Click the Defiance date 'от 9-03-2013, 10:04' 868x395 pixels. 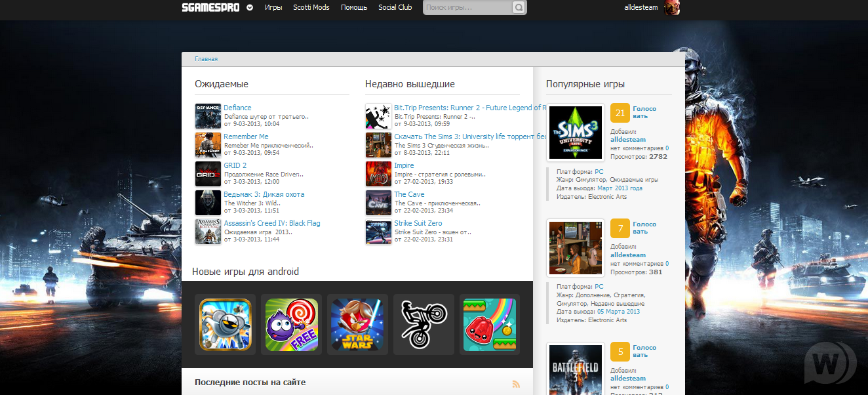(x=252, y=124)
